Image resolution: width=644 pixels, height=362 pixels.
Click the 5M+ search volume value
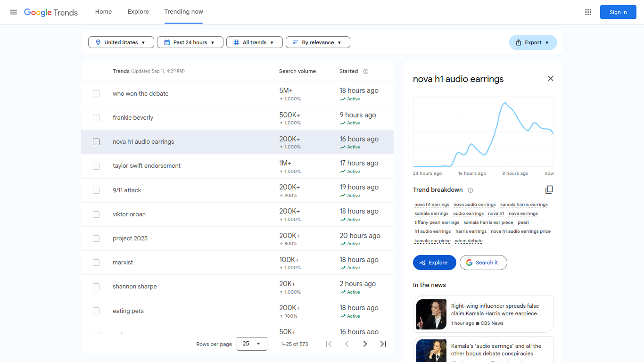click(286, 90)
